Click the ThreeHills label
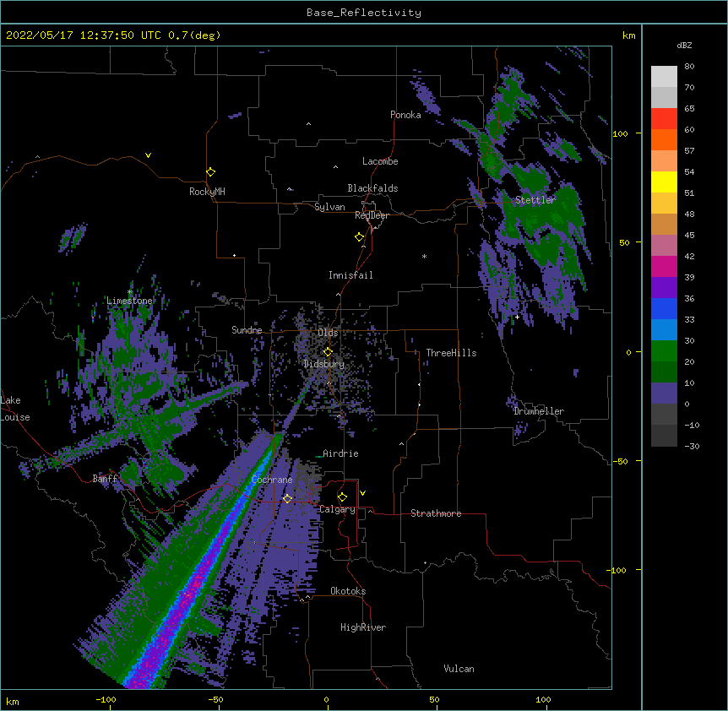Image resolution: width=728 pixels, height=711 pixels. click(451, 353)
